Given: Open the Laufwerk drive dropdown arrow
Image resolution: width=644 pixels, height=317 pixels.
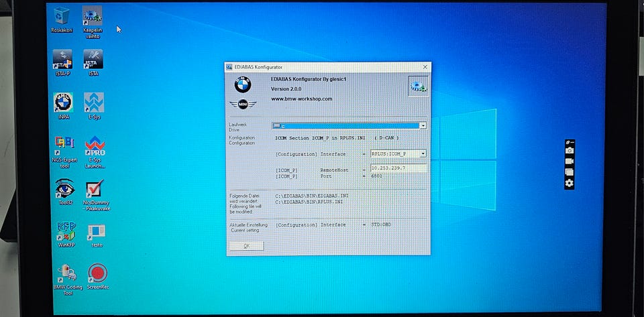Looking at the screenshot, I should pyautogui.click(x=423, y=126).
